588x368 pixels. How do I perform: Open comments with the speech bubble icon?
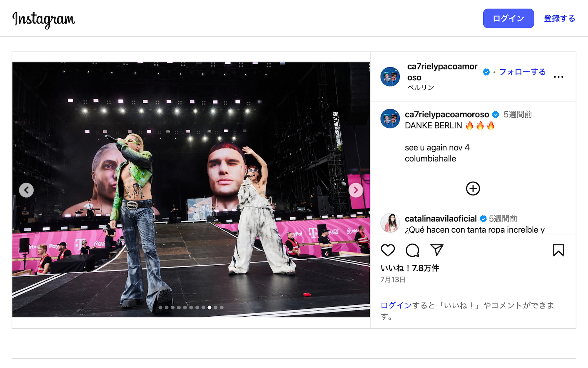click(x=412, y=250)
